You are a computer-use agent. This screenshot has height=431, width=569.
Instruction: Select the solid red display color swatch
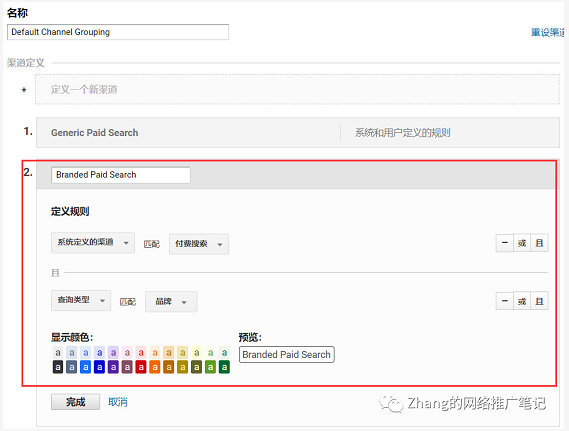tap(141, 367)
